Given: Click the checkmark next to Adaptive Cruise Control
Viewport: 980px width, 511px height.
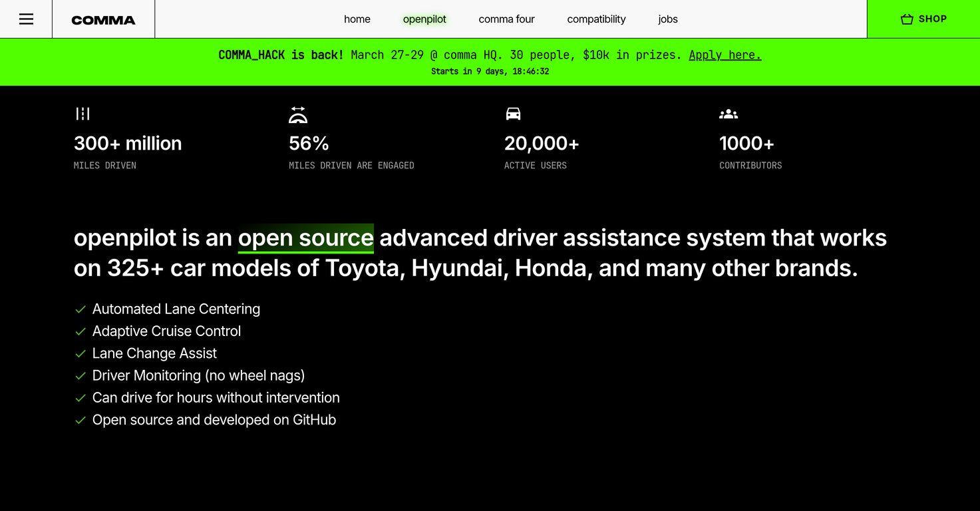Looking at the screenshot, I should tap(81, 331).
